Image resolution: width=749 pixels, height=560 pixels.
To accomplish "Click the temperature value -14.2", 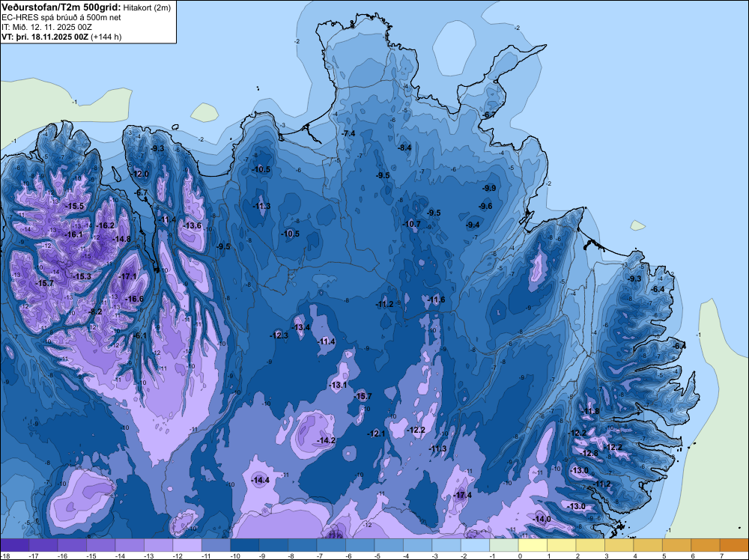I will pos(327,440).
